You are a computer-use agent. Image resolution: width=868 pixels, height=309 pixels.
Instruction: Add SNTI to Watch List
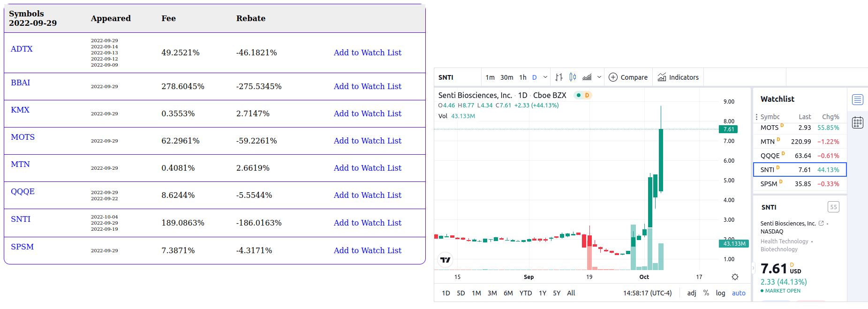pos(368,223)
